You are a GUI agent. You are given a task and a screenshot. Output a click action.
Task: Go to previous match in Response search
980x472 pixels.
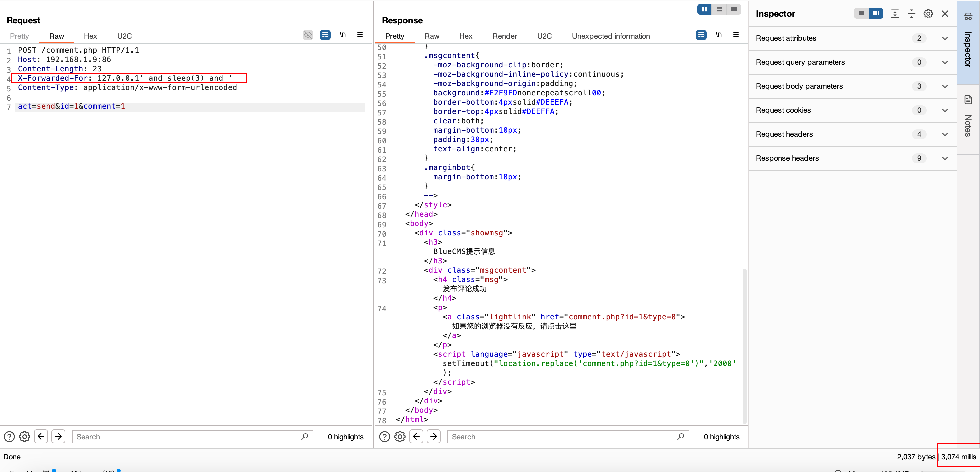(x=417, y=436)
